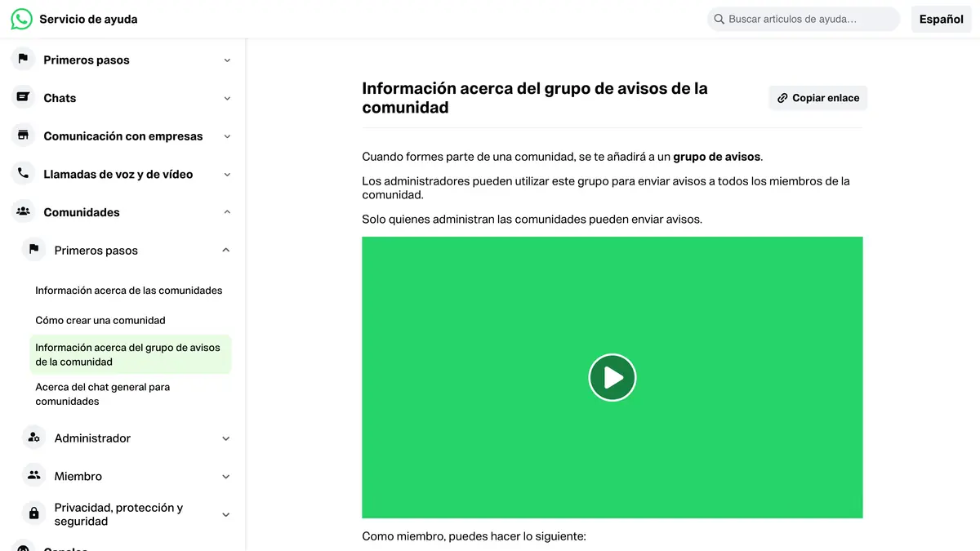Viewport: 980px width, 551px height.
Task: Open the Chats menu label
Action: pyautogui.click(x=60, y=98)
